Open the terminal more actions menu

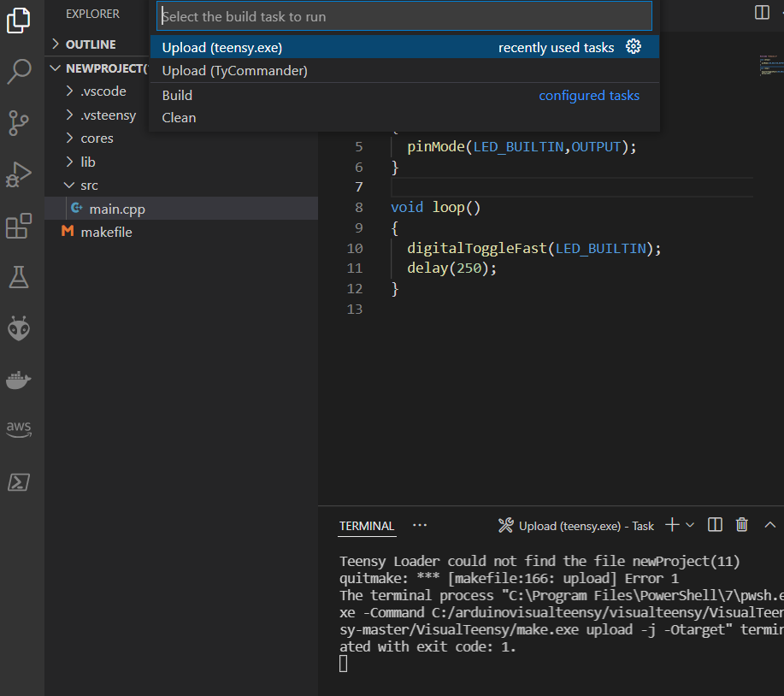418,525
